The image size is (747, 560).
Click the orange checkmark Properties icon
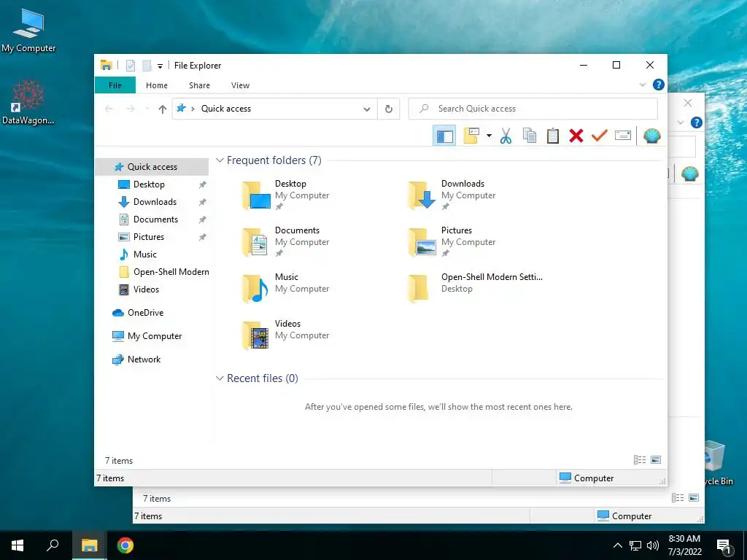(600, 136)
